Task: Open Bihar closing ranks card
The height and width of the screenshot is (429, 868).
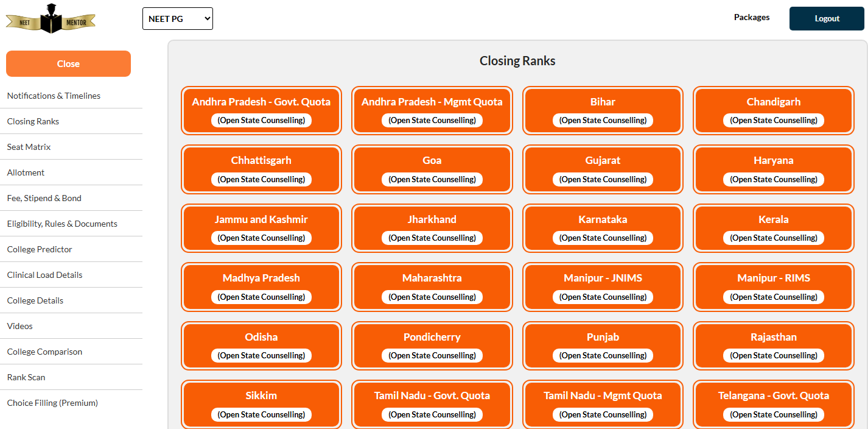Action: (x=603, y=110)
